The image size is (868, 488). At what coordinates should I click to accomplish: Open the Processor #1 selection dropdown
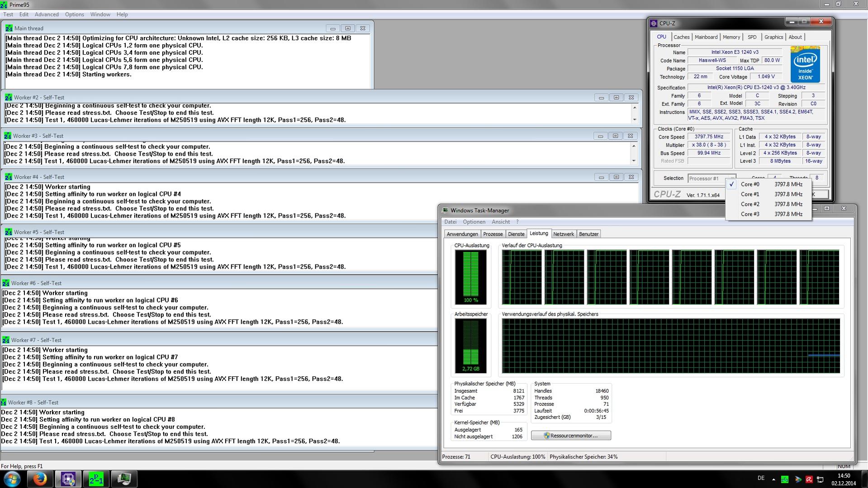(x=711, y=178)
